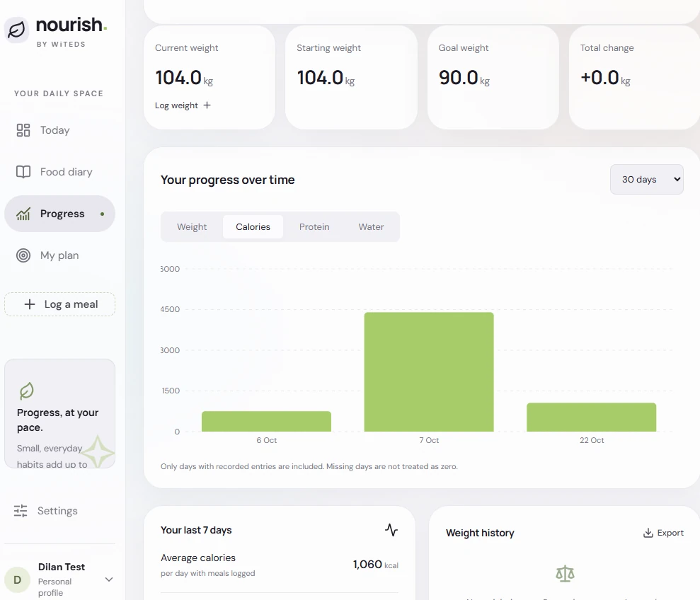Click the 'Progress, at your pace.' card text
Image resolution: width=700 pixels, height=600 pixels.
click(57, 420)
